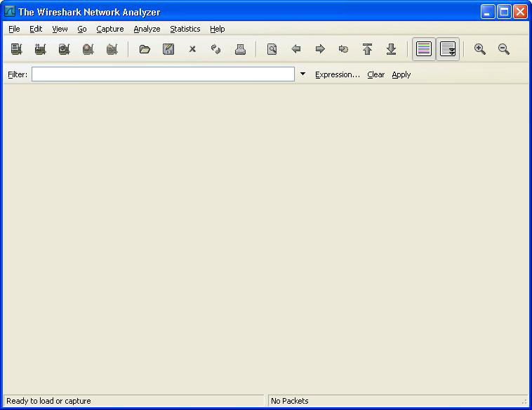This screenshot has height=410, width=532.
Task: Click the Filter label button
Action: [18, 74]
